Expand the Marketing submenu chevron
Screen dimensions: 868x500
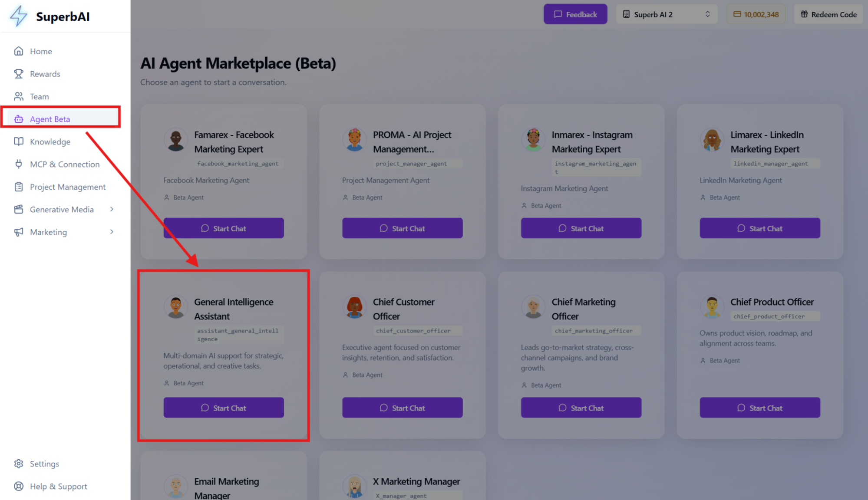(112, 232)
